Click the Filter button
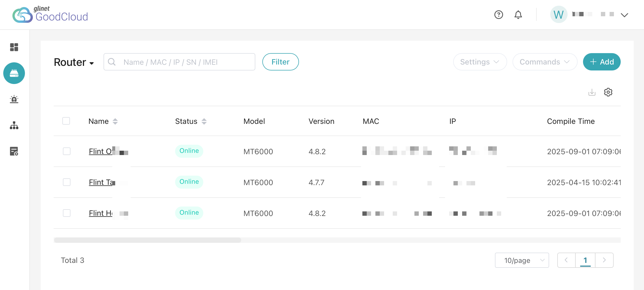The width and height of the screenshot is (644, 290). [x=280, y=62]
